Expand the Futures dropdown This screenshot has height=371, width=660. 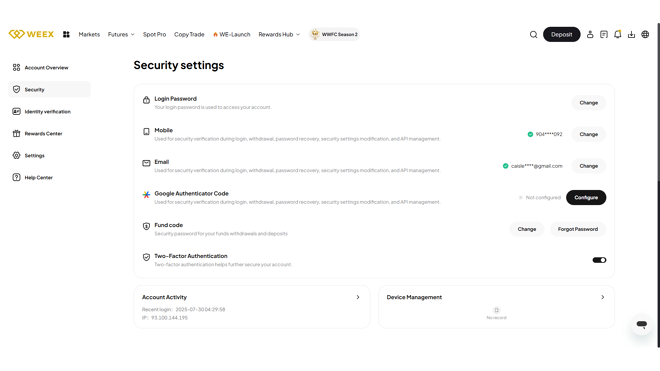[121, 35]
